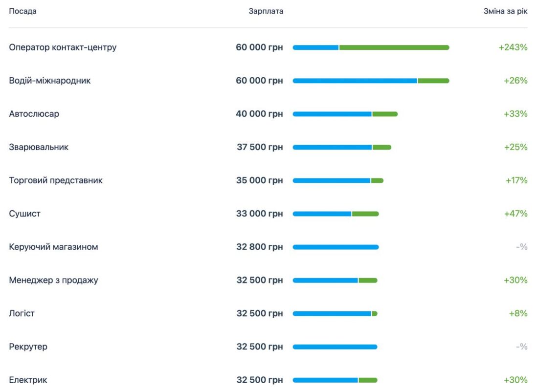The width and height of the screenshot is (538, 392).
Task: Open the Оператор контакт-центру job title
Action: click(x=63, y=47)
